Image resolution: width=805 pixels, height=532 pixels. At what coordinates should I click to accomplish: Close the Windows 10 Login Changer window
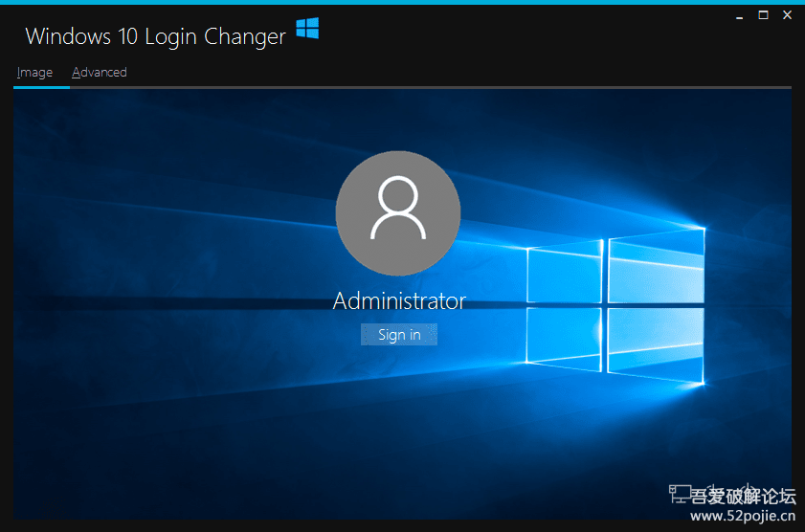[787, 15]
